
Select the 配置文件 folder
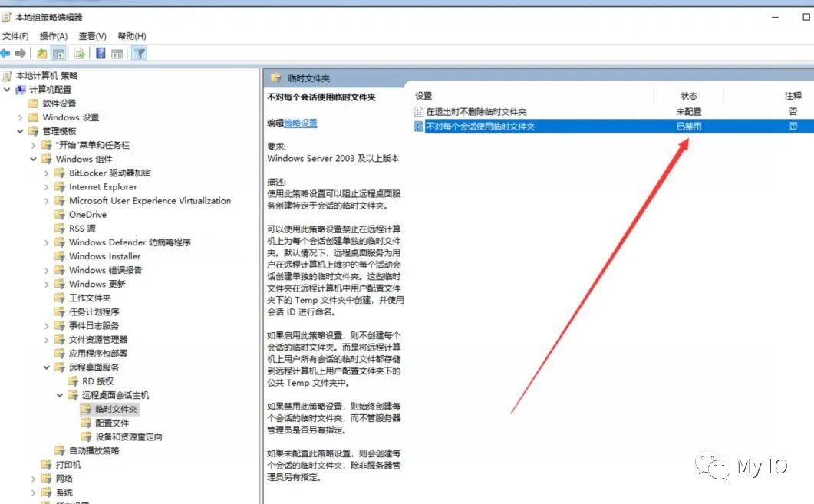click(x=112, y=423)
